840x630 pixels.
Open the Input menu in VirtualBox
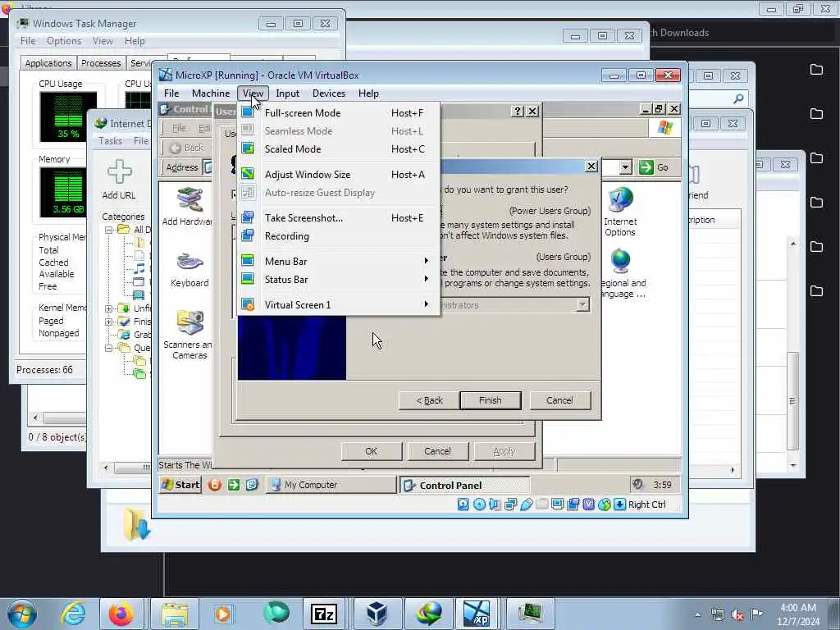[x=288, y=94]
